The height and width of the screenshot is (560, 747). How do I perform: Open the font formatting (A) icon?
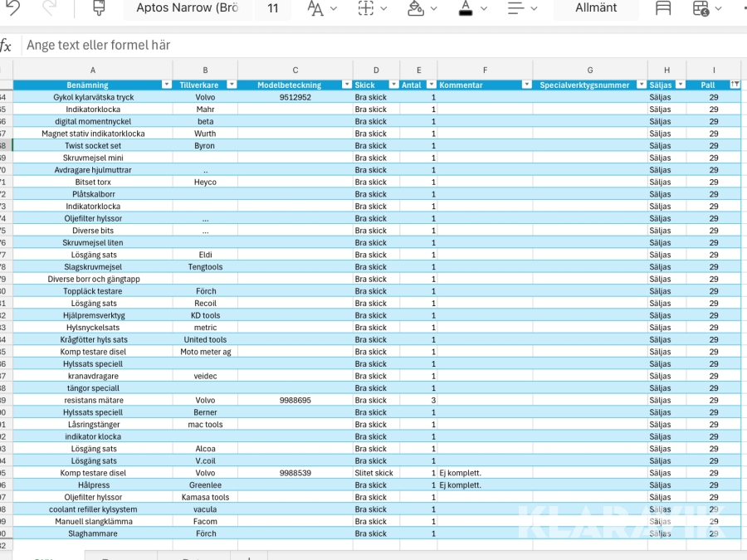point(315,8)
